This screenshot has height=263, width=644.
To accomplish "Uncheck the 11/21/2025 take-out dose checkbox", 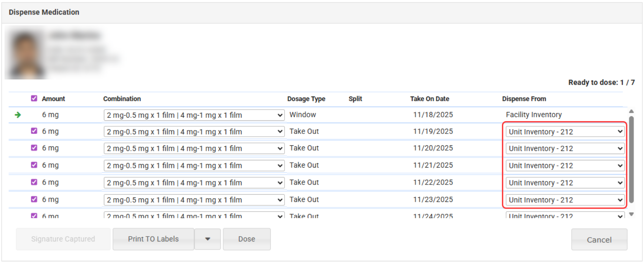I will (x=34, y=165).
